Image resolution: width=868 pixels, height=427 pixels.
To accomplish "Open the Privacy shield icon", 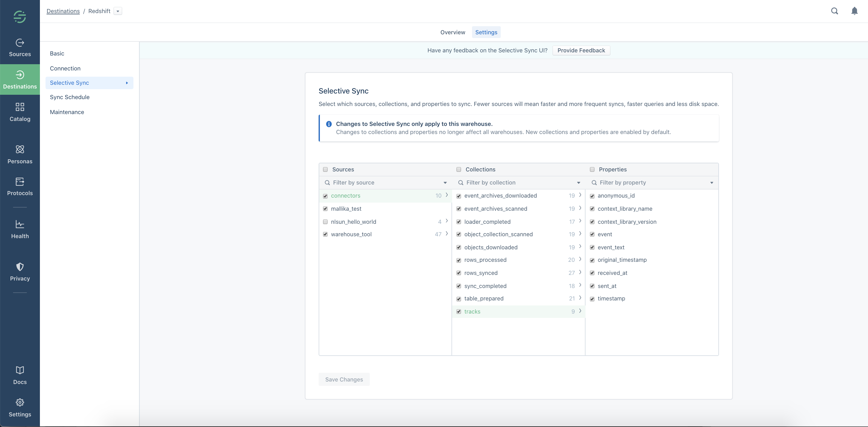I will click(x=20, y=267).
